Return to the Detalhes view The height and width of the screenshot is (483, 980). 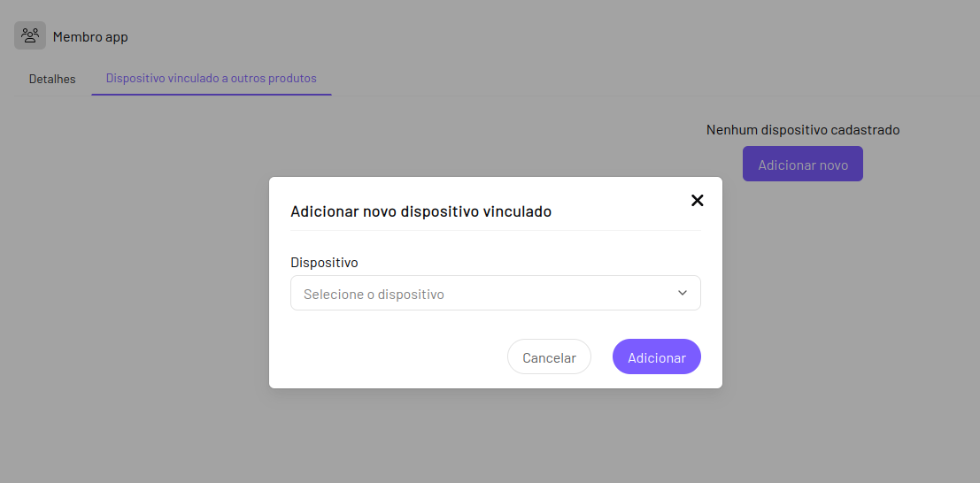[52, 80]
